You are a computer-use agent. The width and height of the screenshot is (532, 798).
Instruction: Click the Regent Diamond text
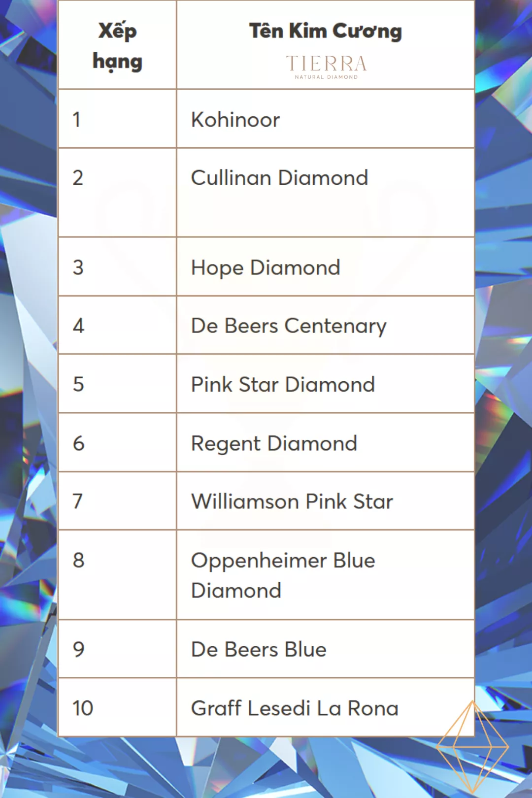tap(274, 444)
